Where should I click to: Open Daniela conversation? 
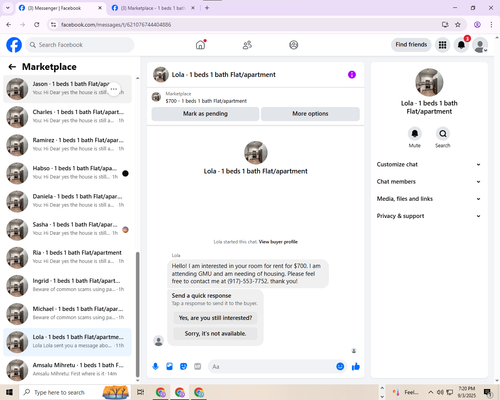pyautogui.click(x=67, y=201)
